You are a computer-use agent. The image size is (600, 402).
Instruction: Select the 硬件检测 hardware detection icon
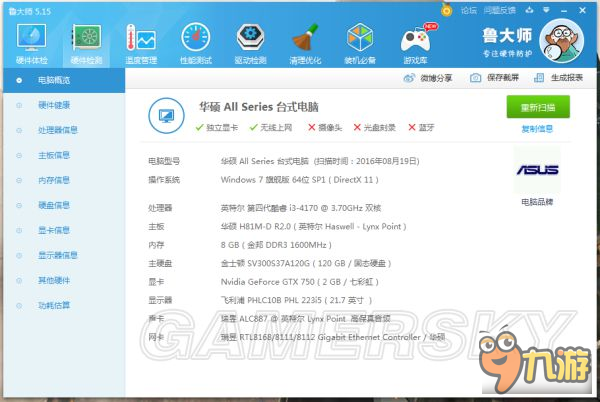86,43
